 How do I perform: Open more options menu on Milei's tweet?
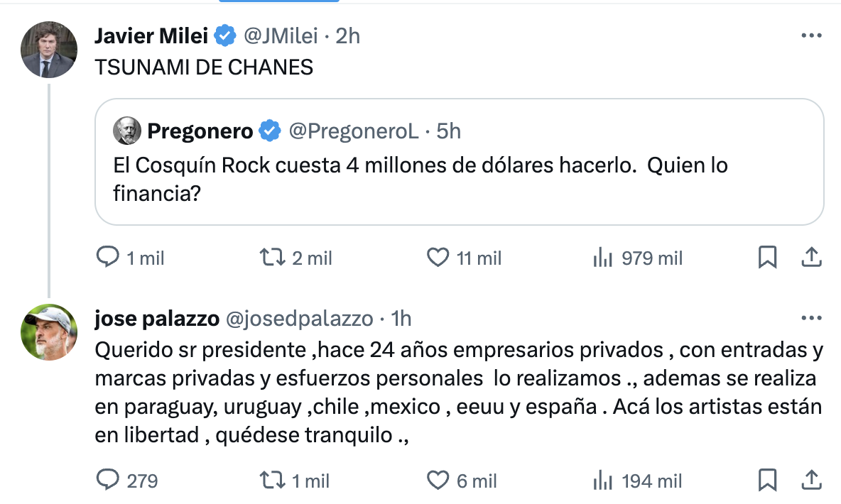(811, 35)
